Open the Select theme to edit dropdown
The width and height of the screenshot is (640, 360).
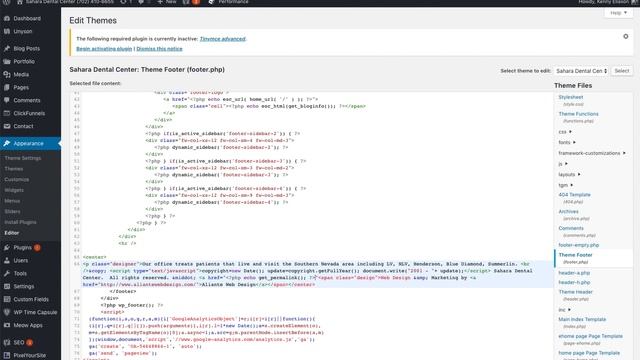click(x=581, y=71)
